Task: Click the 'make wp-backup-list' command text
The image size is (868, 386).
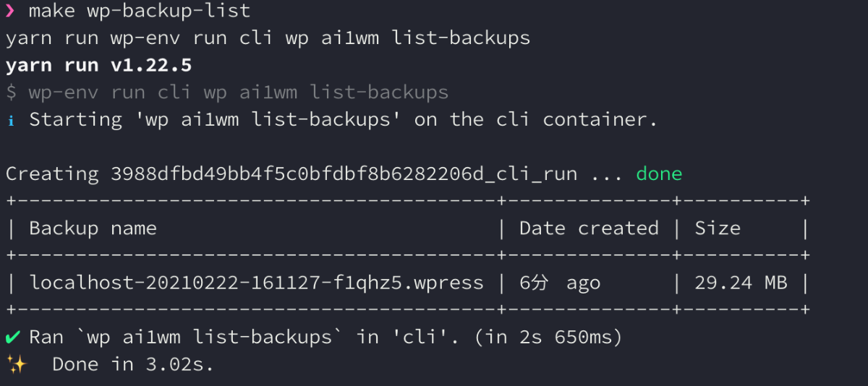Action: (x=140, y=11)
